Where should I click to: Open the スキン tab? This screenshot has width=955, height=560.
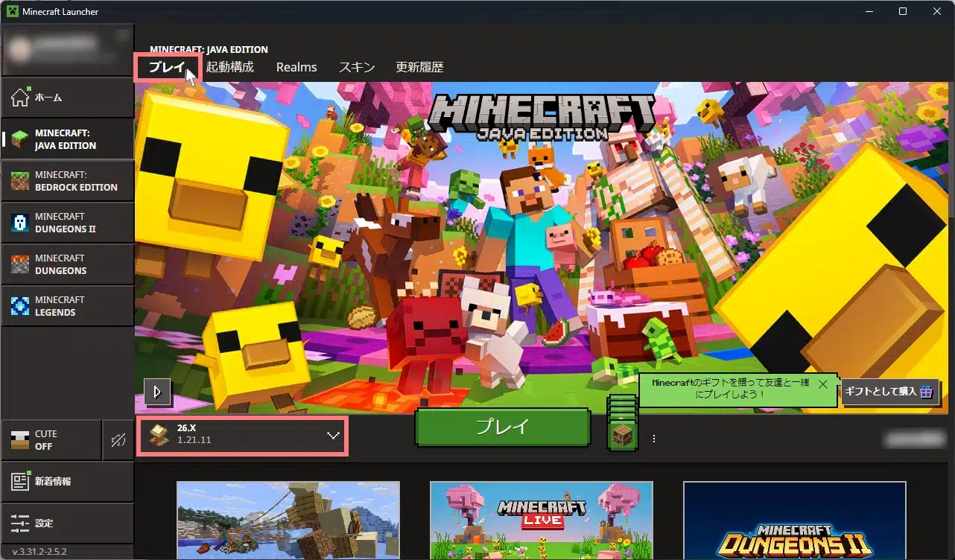357,67
